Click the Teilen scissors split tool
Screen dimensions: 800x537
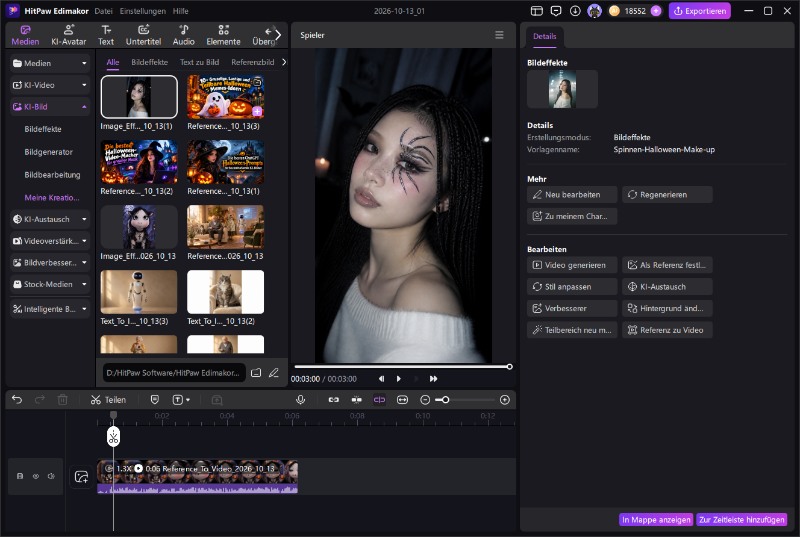[x=108, y=399]
